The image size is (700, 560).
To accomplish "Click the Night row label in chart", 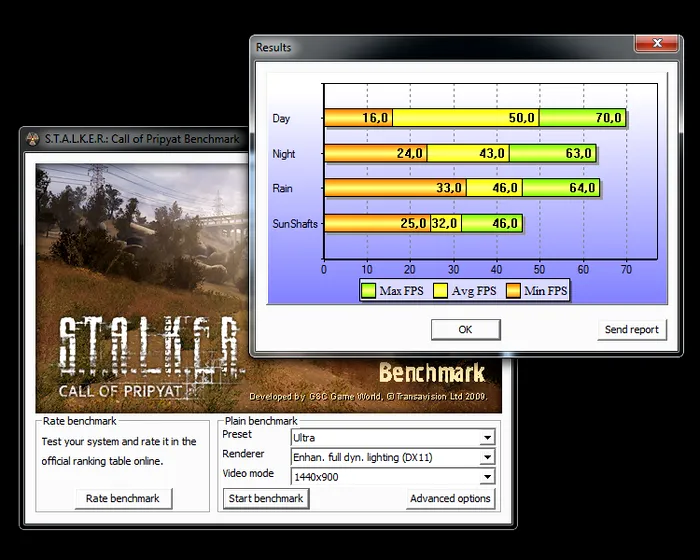I will point(284,154).
